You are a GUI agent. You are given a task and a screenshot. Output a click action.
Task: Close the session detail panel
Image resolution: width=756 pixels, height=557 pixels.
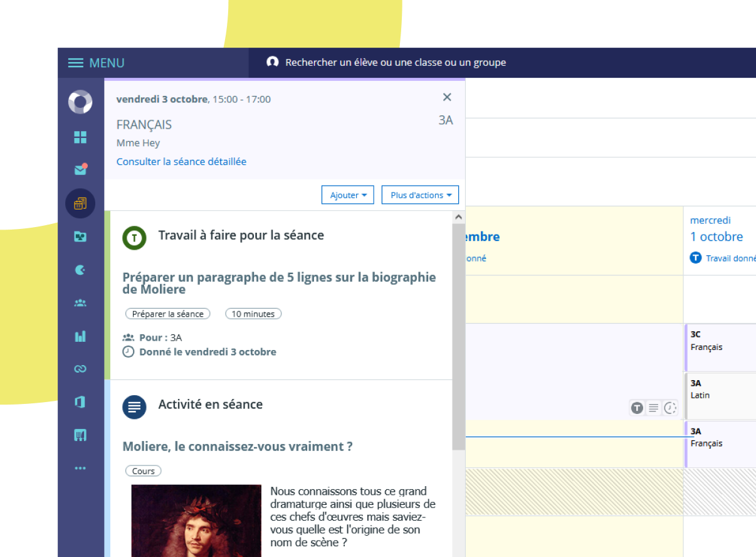(447, 97)
